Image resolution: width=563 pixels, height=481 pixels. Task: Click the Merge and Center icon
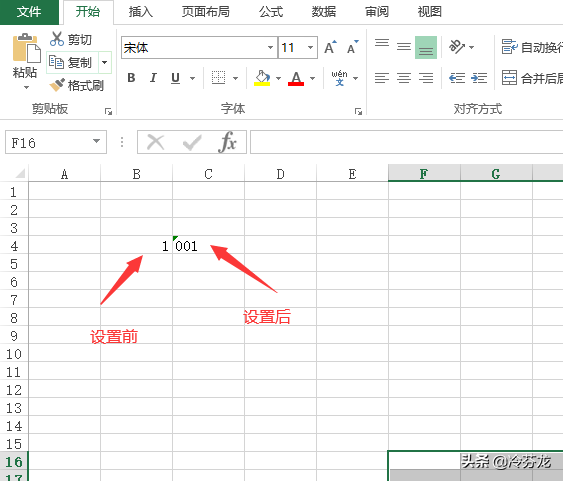point(509,78)
